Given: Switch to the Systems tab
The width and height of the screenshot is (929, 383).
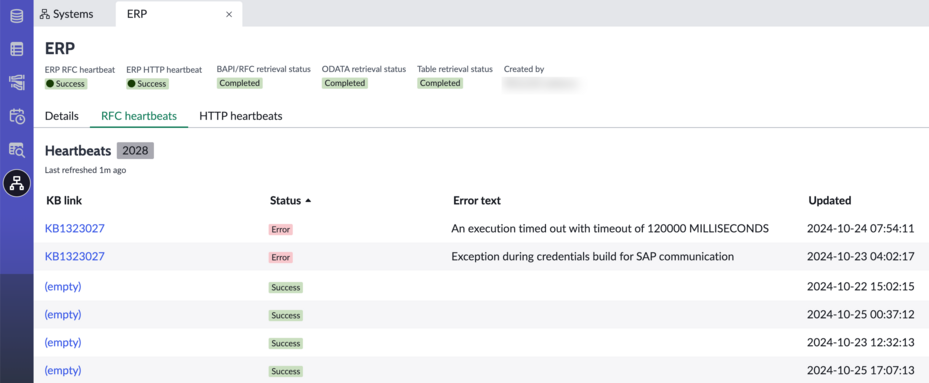Looking at the screenshot, I should pos(66,14).
